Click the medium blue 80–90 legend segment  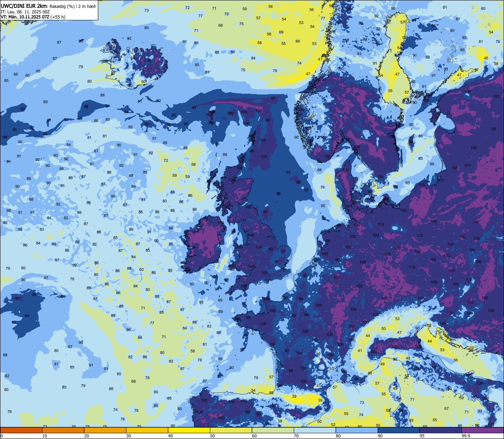(x=357, y=430)
